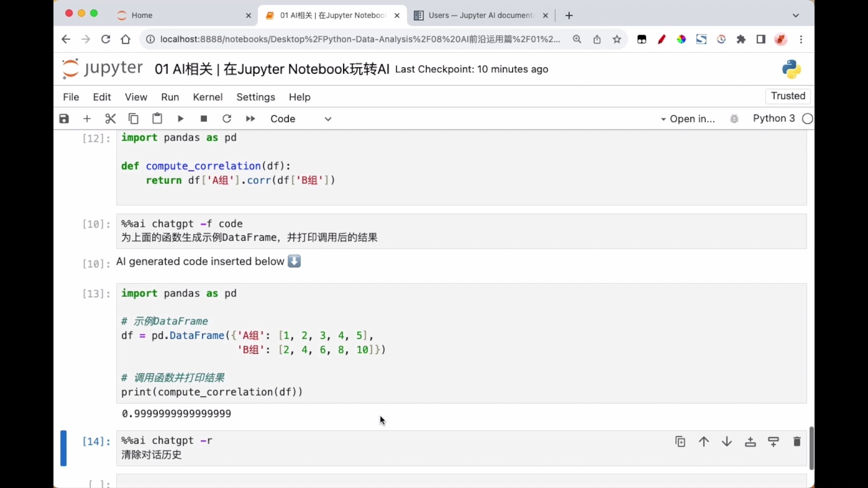Image resolution: width=868 pixels, height=488 pixels.
Task: Open the browser tab search chevron
Action: (x=796, y=15)
